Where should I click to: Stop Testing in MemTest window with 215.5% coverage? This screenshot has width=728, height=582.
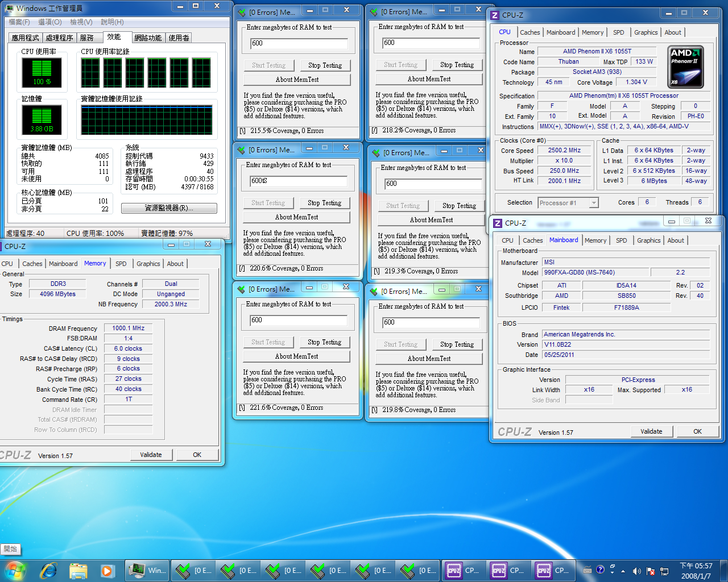(325, 65)
